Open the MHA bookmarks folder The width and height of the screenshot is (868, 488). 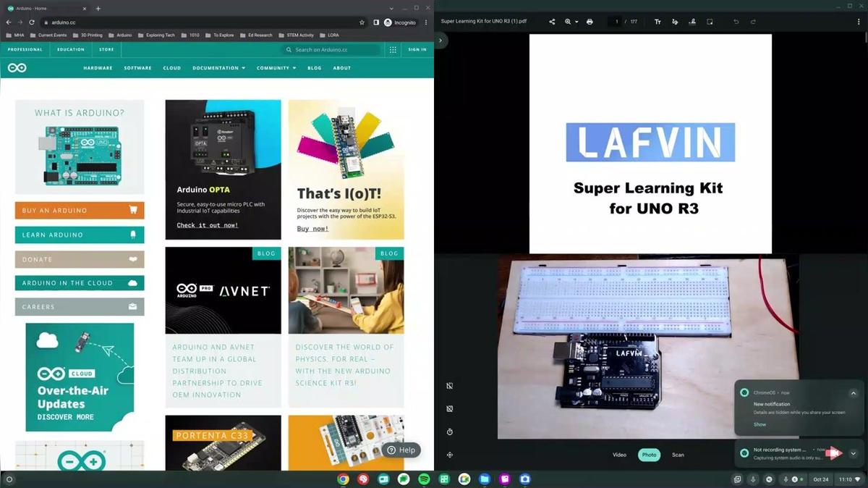15,35
